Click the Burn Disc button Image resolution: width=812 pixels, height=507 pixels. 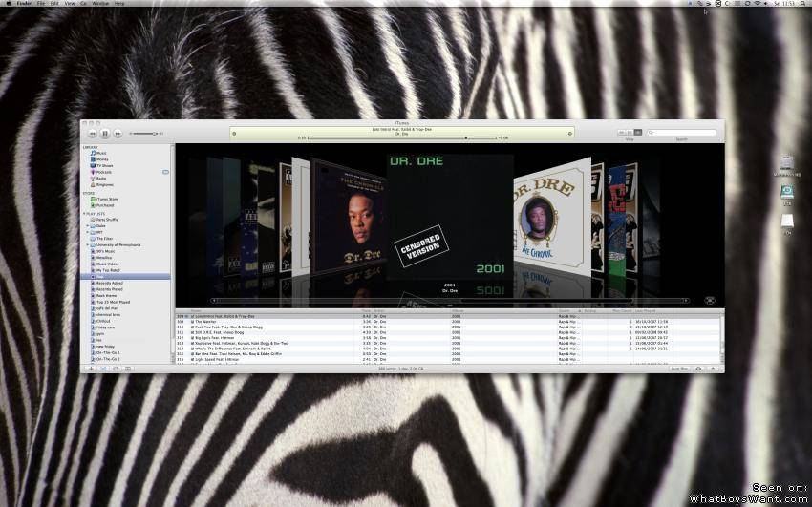point(679,369)
